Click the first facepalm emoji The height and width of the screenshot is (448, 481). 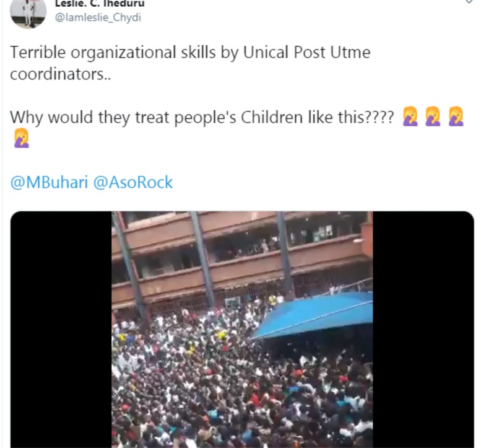(410, 116)
